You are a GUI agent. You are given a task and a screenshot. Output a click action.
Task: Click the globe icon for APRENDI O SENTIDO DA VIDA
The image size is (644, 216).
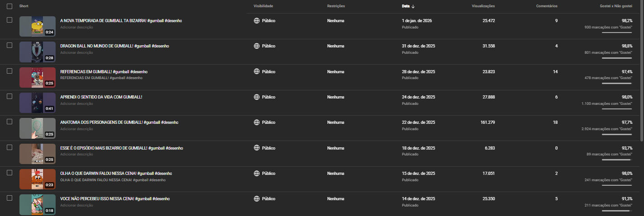tap(256, 97)
